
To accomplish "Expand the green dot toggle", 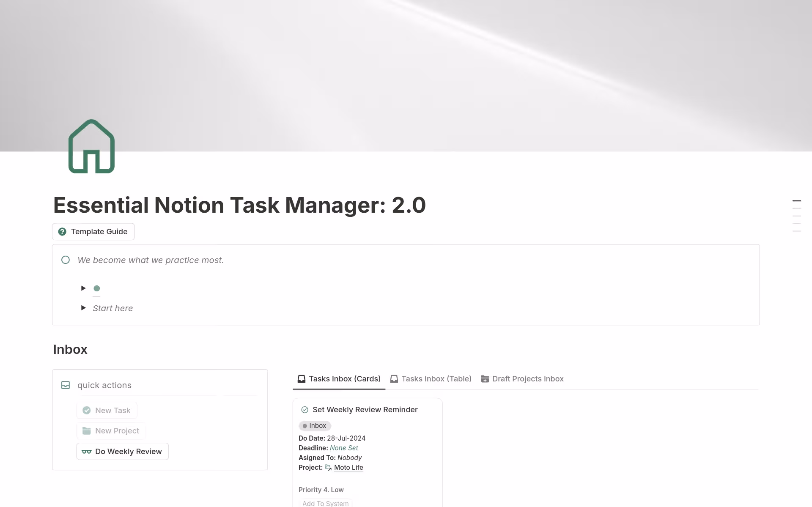I will (83, 288).
